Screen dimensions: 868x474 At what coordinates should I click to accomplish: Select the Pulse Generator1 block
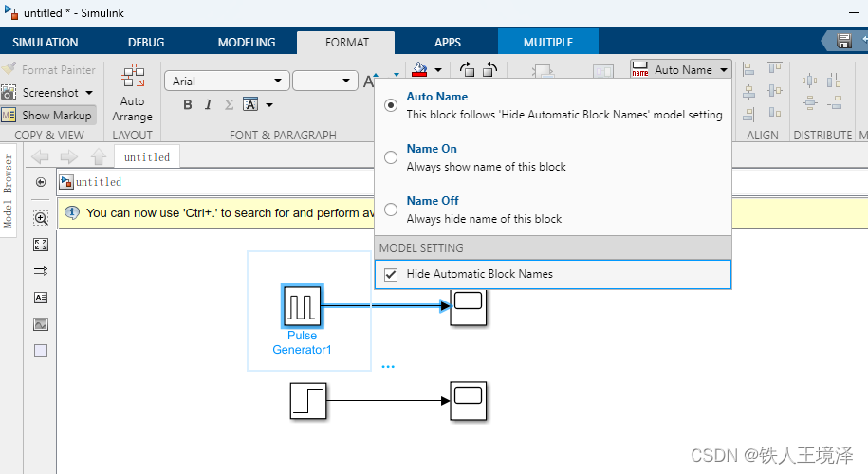(303, 306)
